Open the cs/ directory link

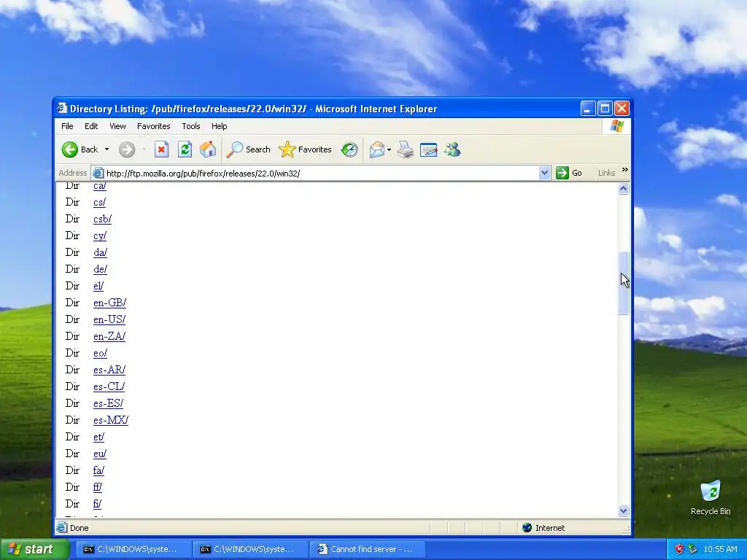pyautogui.click(x=99, y=203)
